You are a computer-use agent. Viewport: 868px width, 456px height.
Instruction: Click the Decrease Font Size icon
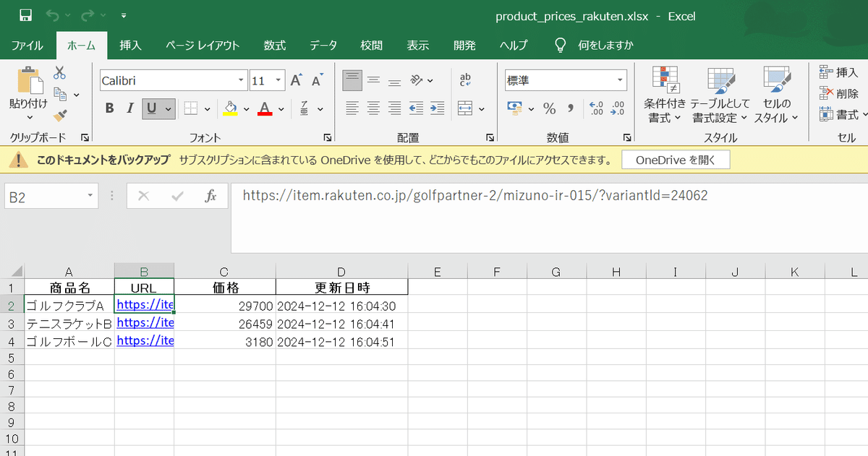[x=317, y=80]
